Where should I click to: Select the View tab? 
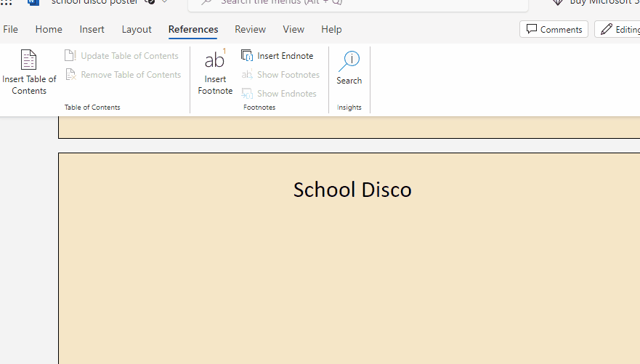pos(293,29)
